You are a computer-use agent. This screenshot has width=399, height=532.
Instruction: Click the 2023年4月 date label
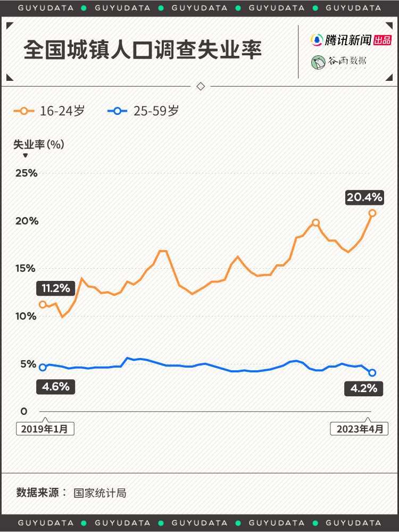(360, 429)
